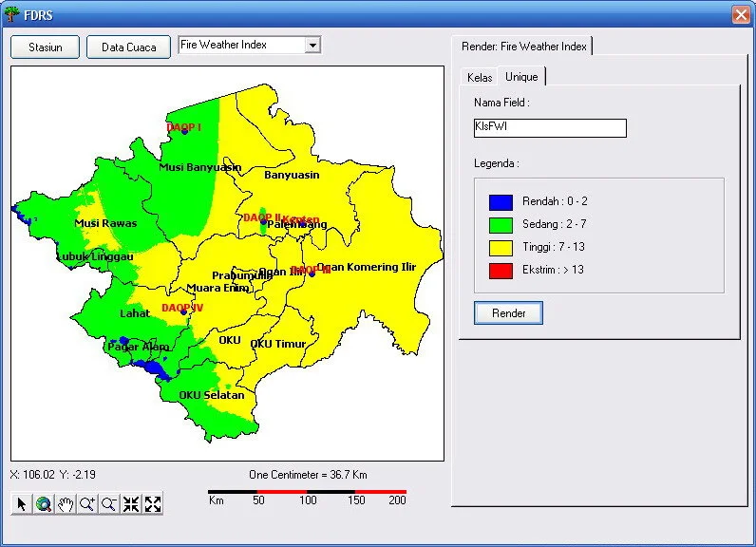This screenshot has width=756, height=547.
Task: Open the Fire Weather Index dropdown
Action: [312, 46]
